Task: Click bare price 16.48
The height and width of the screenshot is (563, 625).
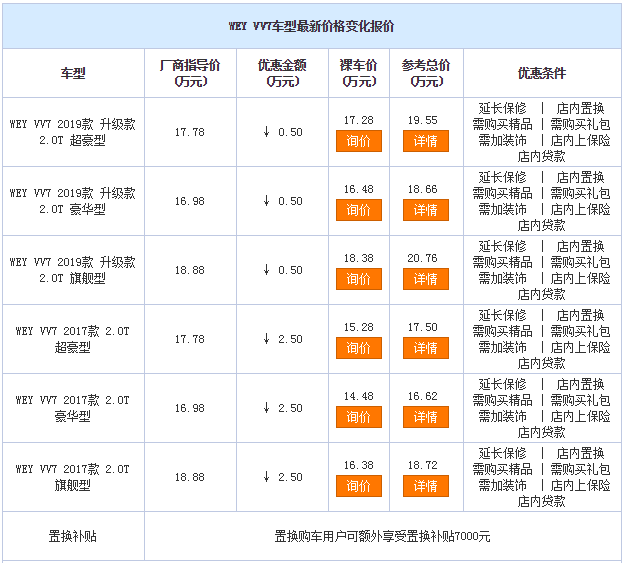Action: coord(359,189)
